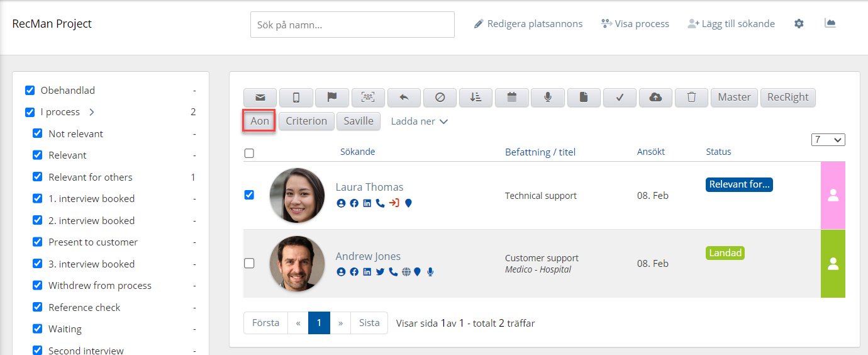Click the Aon button
Image resolution: width=868 pixels, height=355 pixels.
click(x=259, y=121)
